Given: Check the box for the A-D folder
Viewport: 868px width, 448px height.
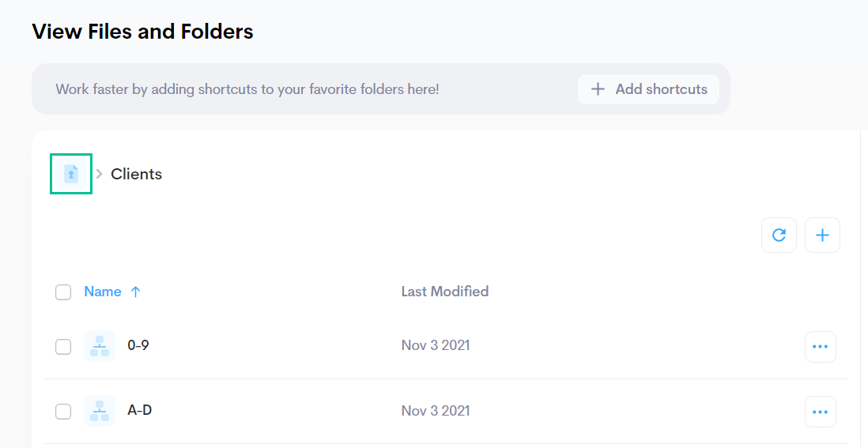Looking at the screenshot, I should tap(63, 412).
